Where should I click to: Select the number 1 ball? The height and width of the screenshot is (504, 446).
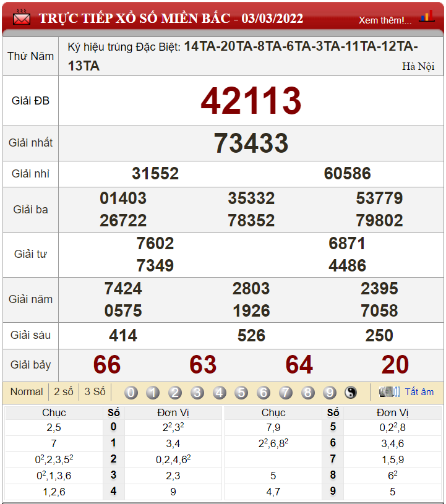(x=153, y=392)
